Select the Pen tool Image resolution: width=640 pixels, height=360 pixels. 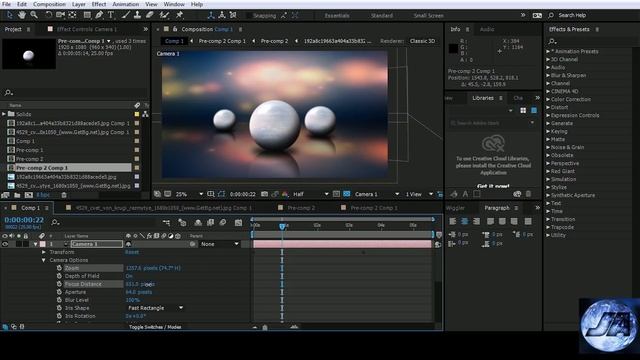[x=99, y=15]
